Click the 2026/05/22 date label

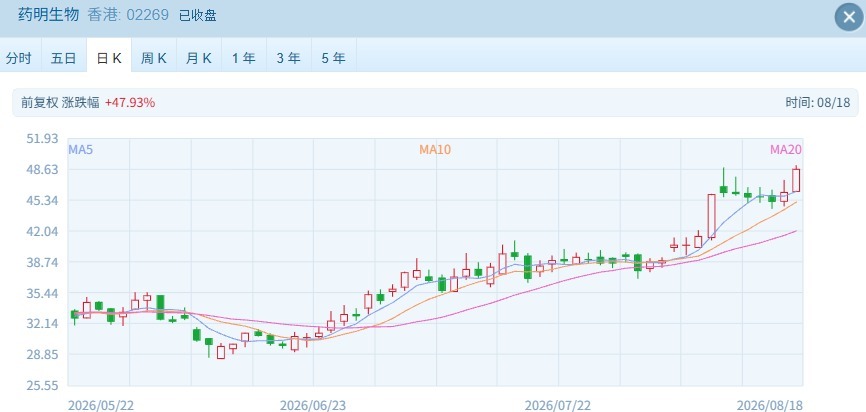pos(101,405)
